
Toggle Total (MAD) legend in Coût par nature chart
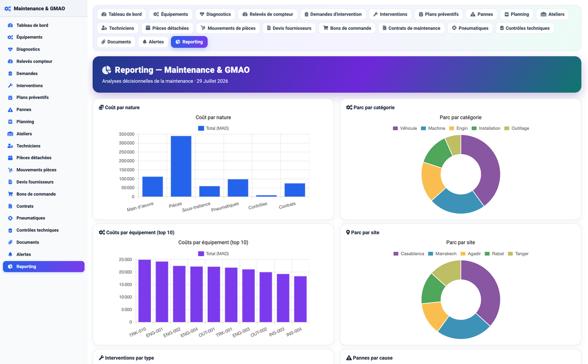[213, 128]
